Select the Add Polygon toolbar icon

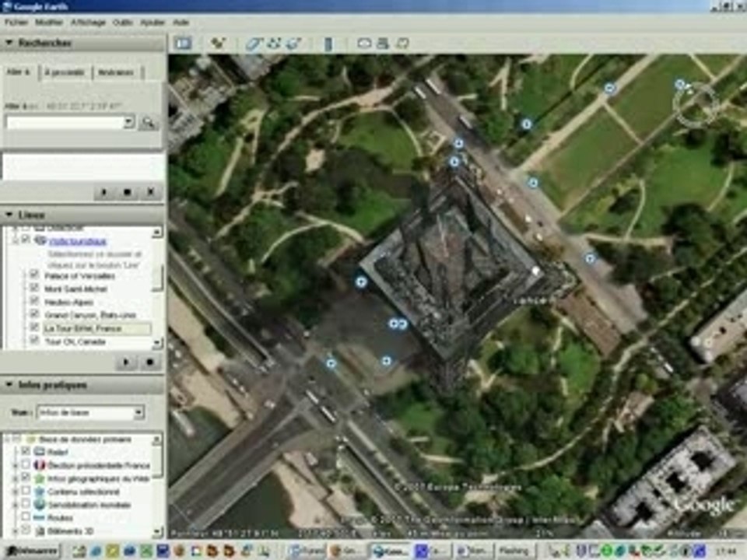(254, 44)
